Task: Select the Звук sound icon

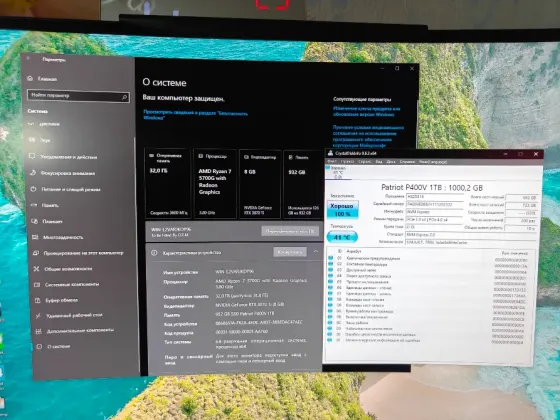Action: 32,140
